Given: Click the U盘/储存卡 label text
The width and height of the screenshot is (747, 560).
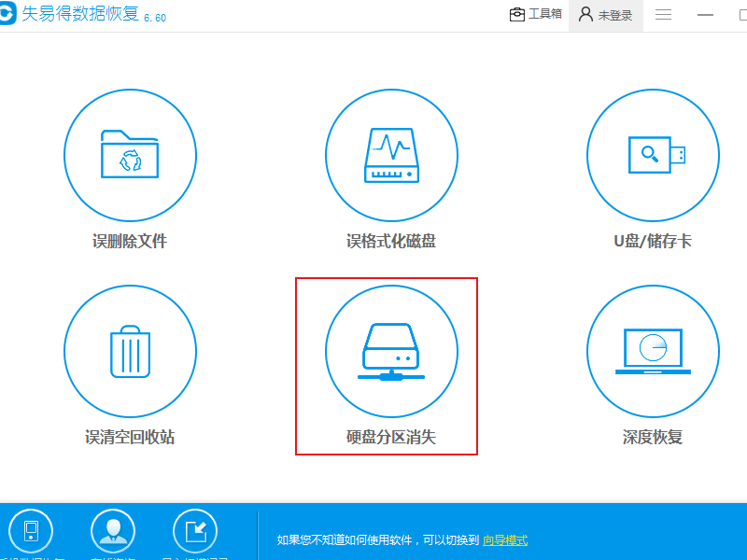Looking at the screenshot, I should click(x=653, y=241).
